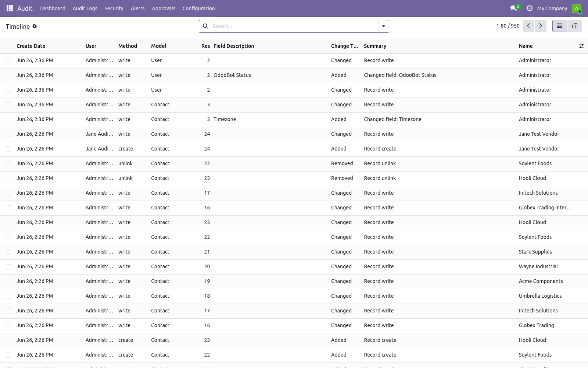This screenshot has height=368, width=588.
Task: Sort by Create Date column
Action: [x=31, y=46]
